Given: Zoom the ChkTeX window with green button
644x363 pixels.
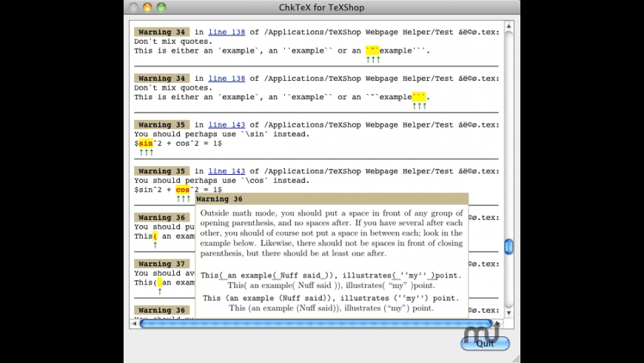Looking at the screenshot, I should pyautogui.click(x=161, y=7).
